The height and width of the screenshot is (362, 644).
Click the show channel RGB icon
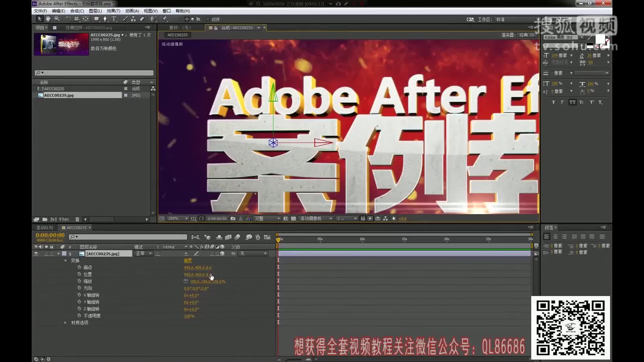248,219
